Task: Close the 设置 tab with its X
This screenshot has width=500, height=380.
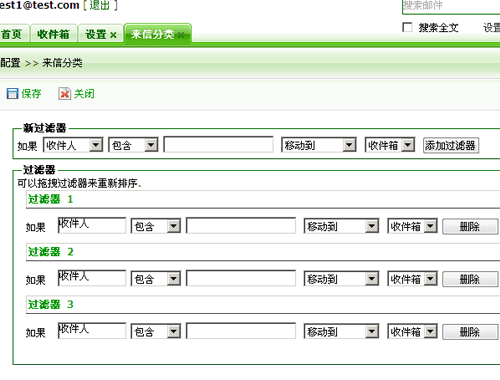Action: click(113, 35)
